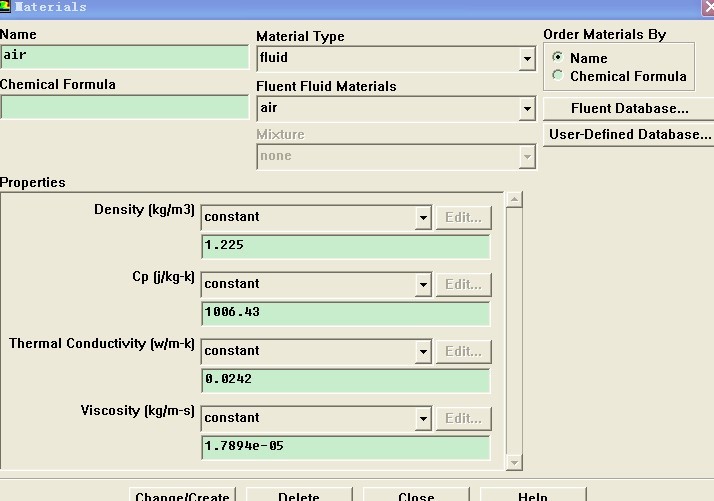Open Thermal Conductivity method dropdown
The height and width of the screenshot is (501, 714).
tap(423, 351)
